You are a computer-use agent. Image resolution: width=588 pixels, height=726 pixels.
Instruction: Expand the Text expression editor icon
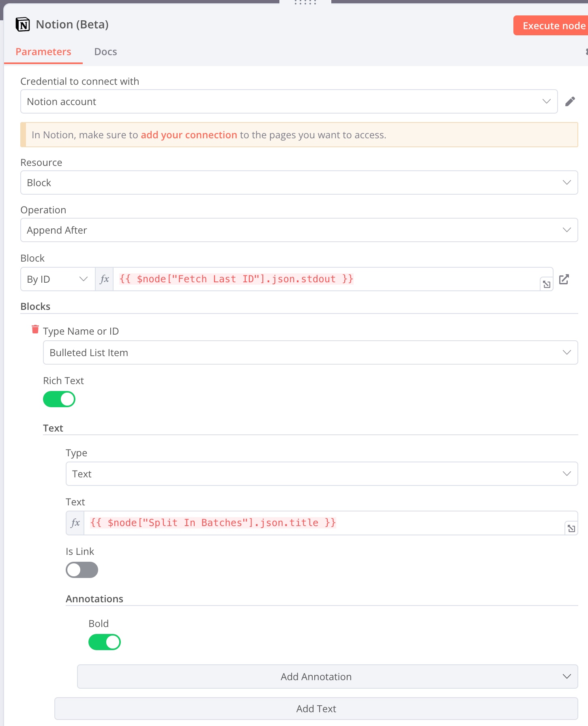(571, 528)
